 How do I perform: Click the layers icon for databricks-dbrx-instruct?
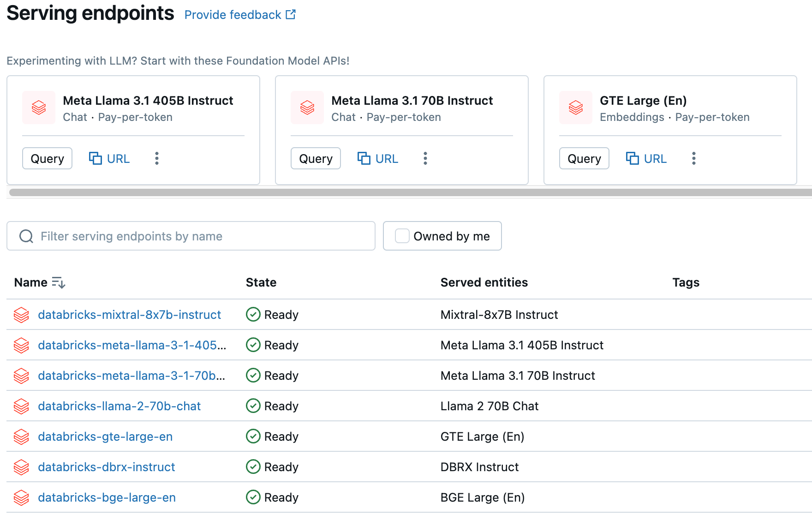click(x=21, y=467)
